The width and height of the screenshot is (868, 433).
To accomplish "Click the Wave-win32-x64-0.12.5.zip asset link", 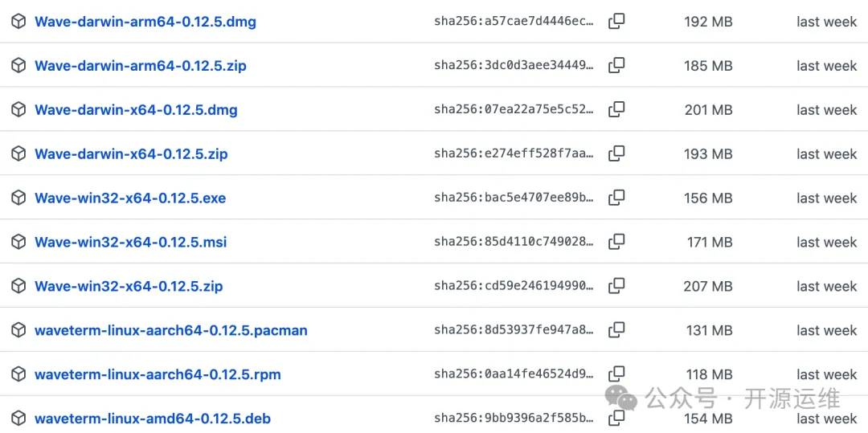I will coord(129,286).
